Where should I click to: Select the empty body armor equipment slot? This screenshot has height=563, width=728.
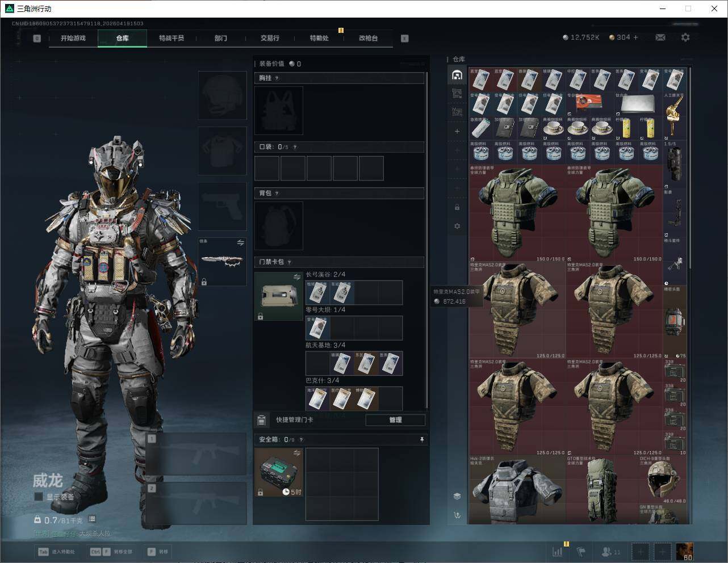tap(223, 151)
